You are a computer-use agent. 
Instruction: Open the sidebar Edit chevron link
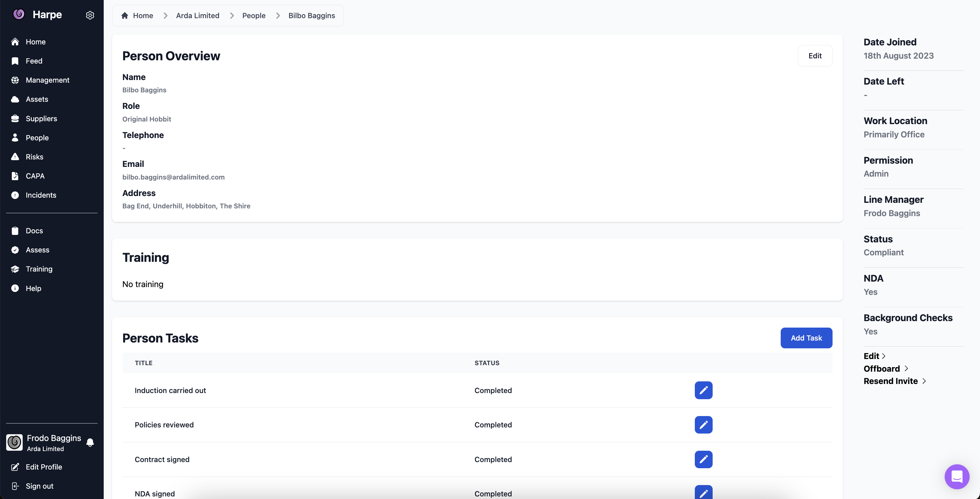874,356
